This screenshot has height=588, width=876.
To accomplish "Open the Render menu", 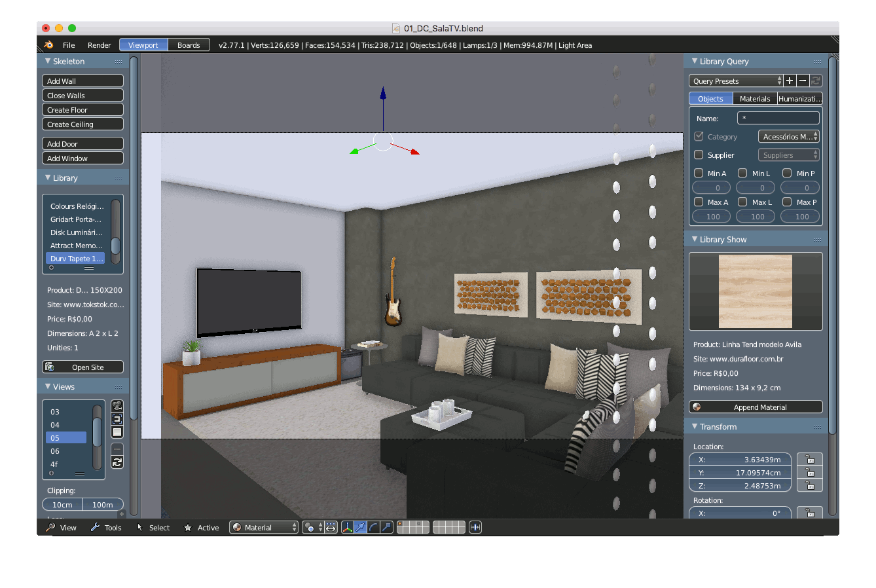I will 99,45.
